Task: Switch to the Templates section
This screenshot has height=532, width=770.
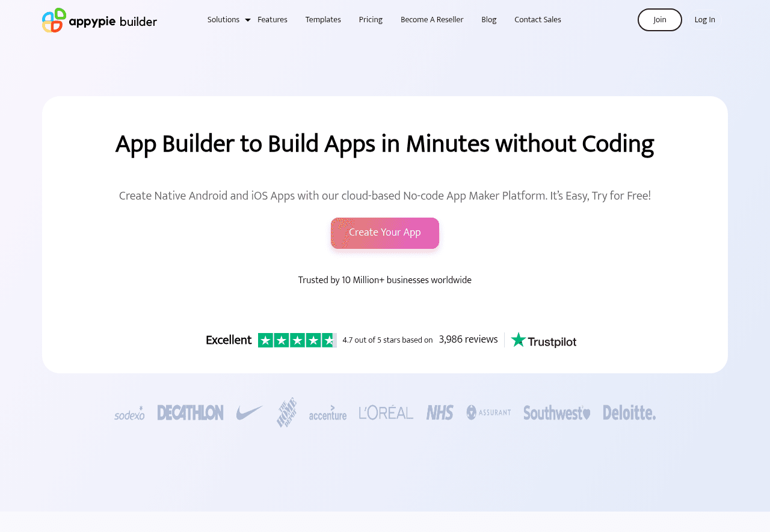Action: pyautogui.click(x=323, y=19)
